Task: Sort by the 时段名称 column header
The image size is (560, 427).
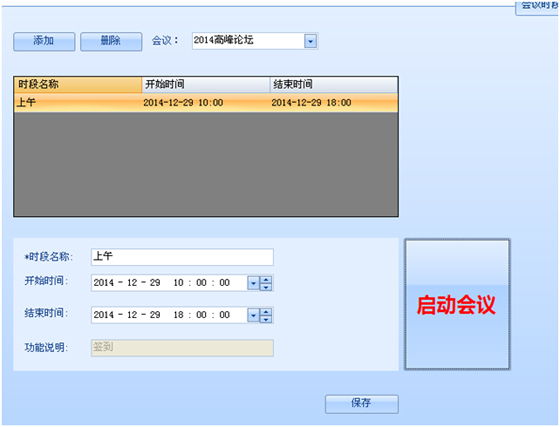Action: tap(78, 85)
